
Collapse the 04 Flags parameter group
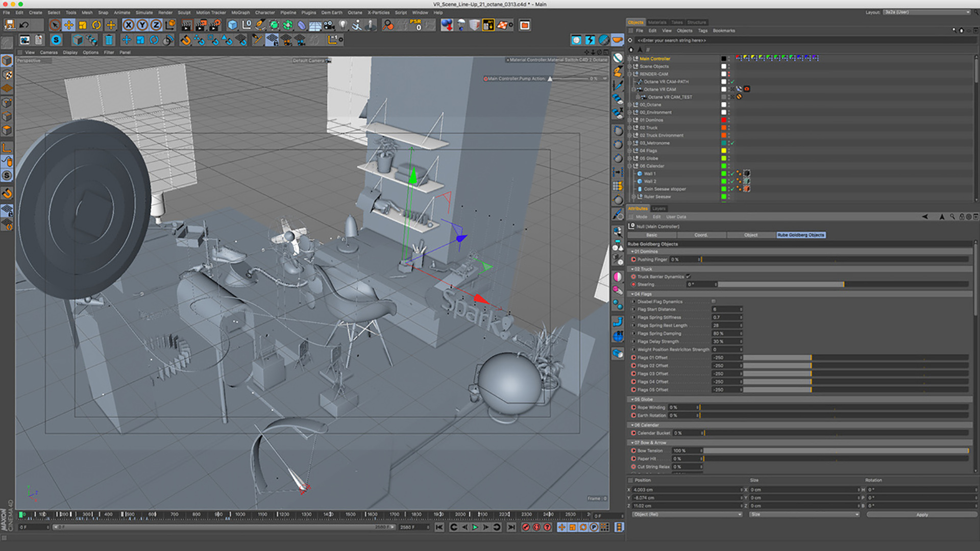click(x=632, y=294)
